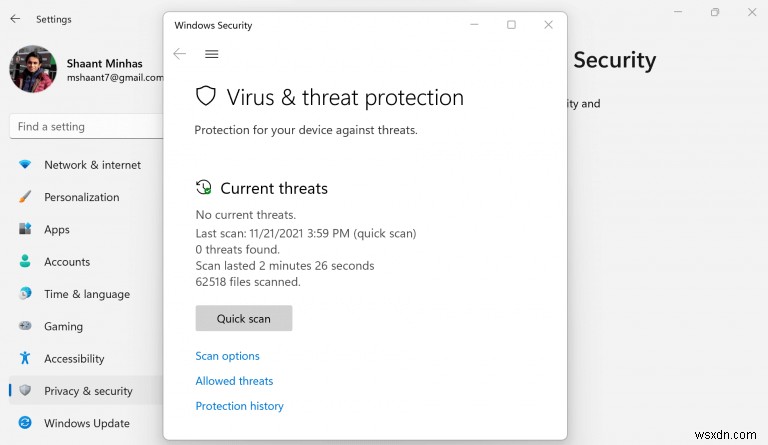Viewport: 768px width, 445px height.
Task: Click the Find a setting search box
Action: click(86, 127)
